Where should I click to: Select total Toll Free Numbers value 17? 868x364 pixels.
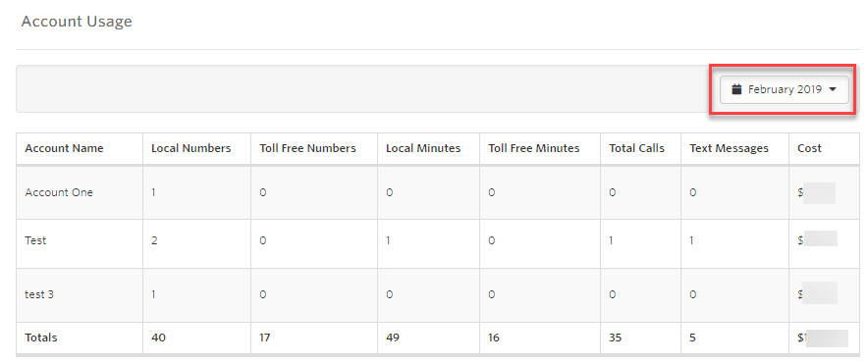tap(264, 338)
